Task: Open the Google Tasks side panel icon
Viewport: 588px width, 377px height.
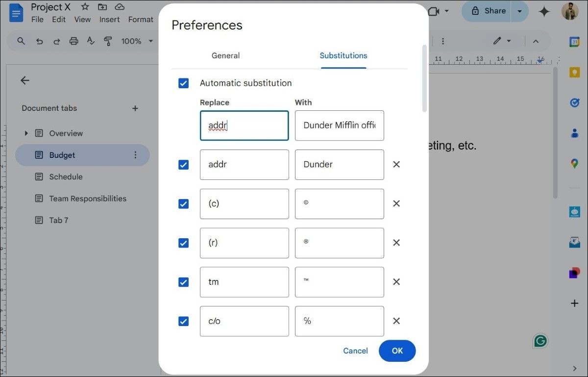Action: [x=574, y=102]
